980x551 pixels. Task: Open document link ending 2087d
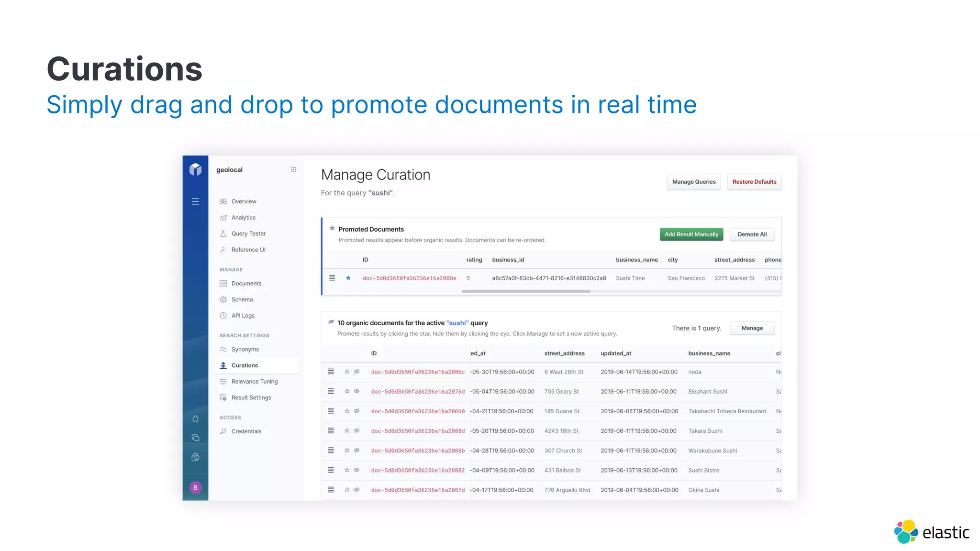(418, 490)
